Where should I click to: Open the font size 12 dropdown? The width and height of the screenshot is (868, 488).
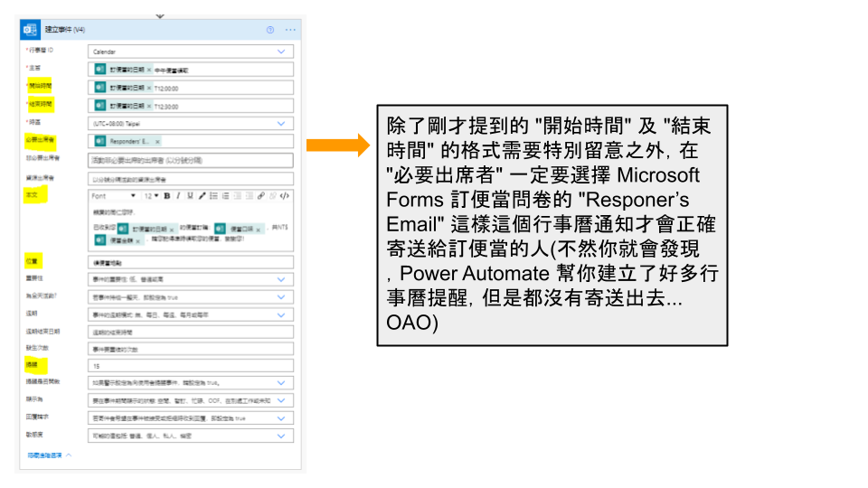151,196
